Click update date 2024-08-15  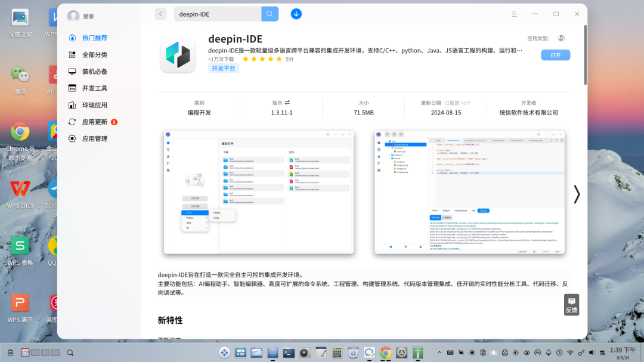coord(445,113)
